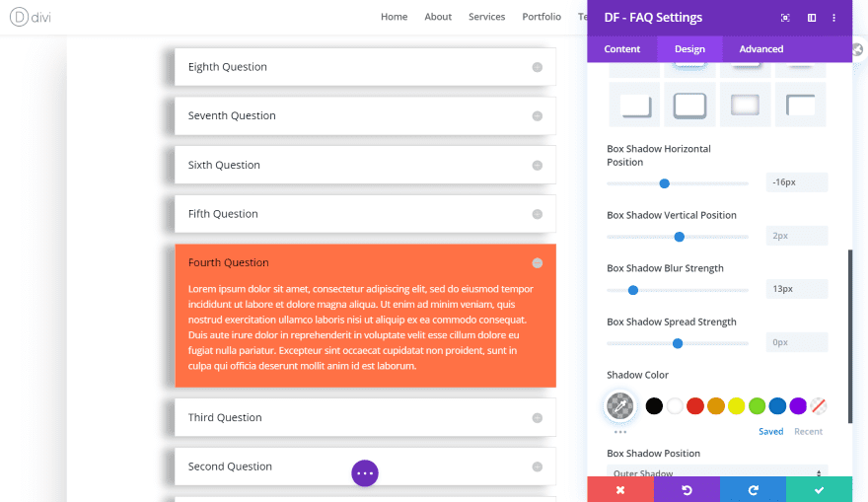Select bottom-right offset box shadow preset
This screenshot has height=502, width=868.
coord(634,105)
